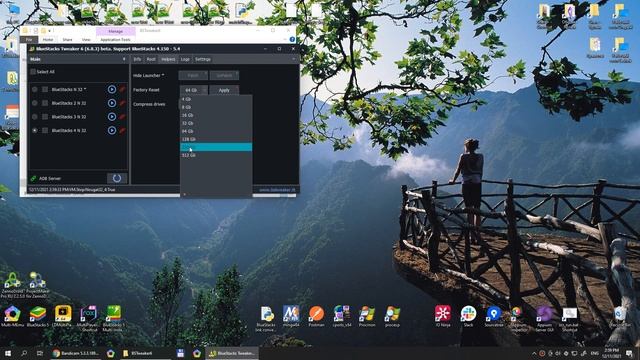
Task: Check the BlueStacks N 32 checkbox
Action: click(45, 89)
